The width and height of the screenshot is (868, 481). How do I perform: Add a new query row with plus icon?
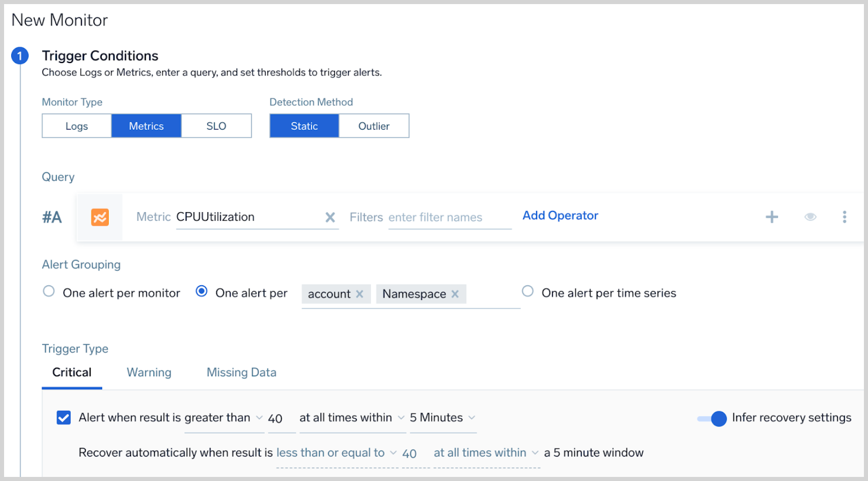[771, 217]
